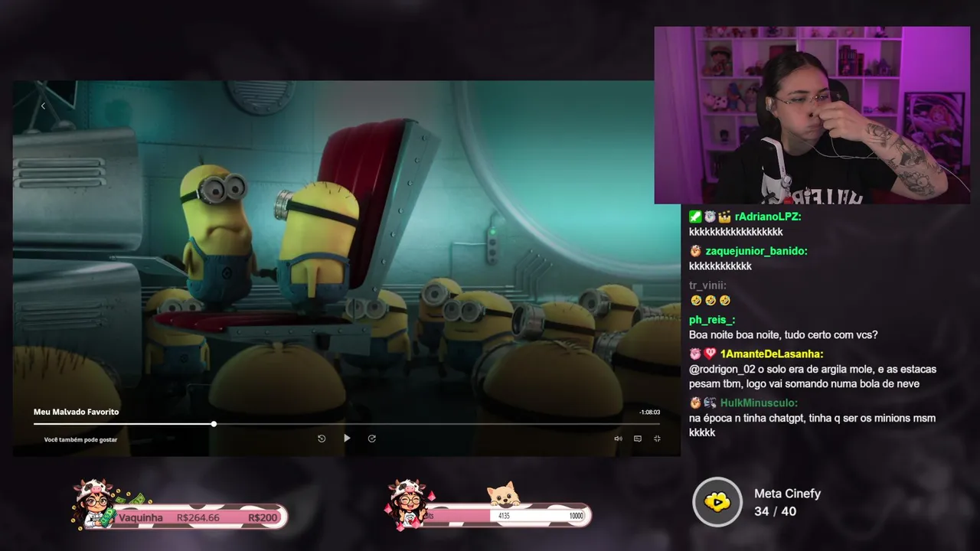This screenshot has width=980, height=551.
Task: Click the username ph_reis_ in chat
Action: 712,320
